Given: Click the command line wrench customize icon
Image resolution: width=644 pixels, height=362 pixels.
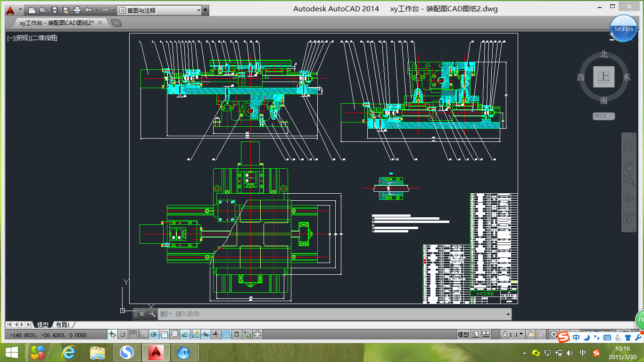Looking at the screenshot, I should tap(152, 314).
